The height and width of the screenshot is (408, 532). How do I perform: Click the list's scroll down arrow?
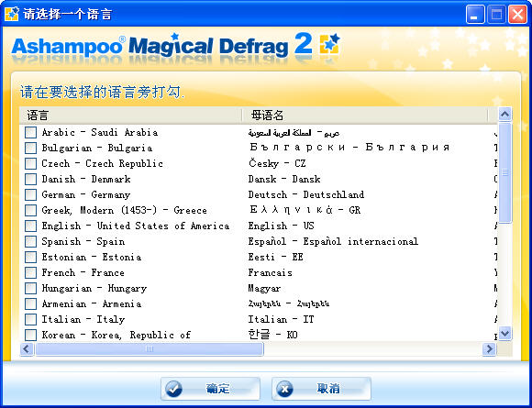[x=504, y=333]
